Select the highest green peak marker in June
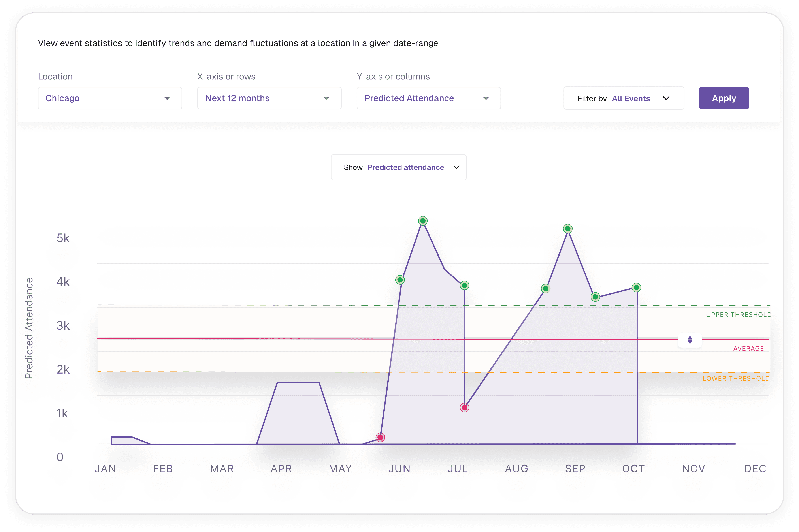Viewport: 799px width, 532px height. click(423, 221)
